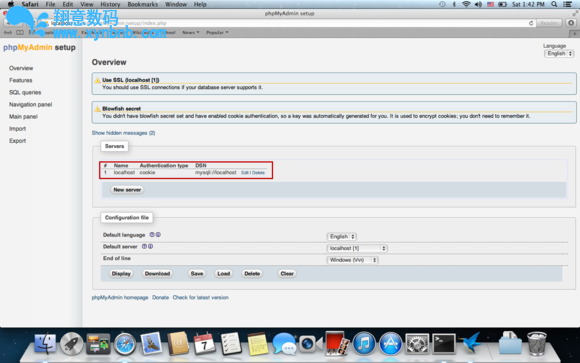Click the US flag input source icon
Screen dimensions: 580x363
pyautogui.click(x=490, y=4)
